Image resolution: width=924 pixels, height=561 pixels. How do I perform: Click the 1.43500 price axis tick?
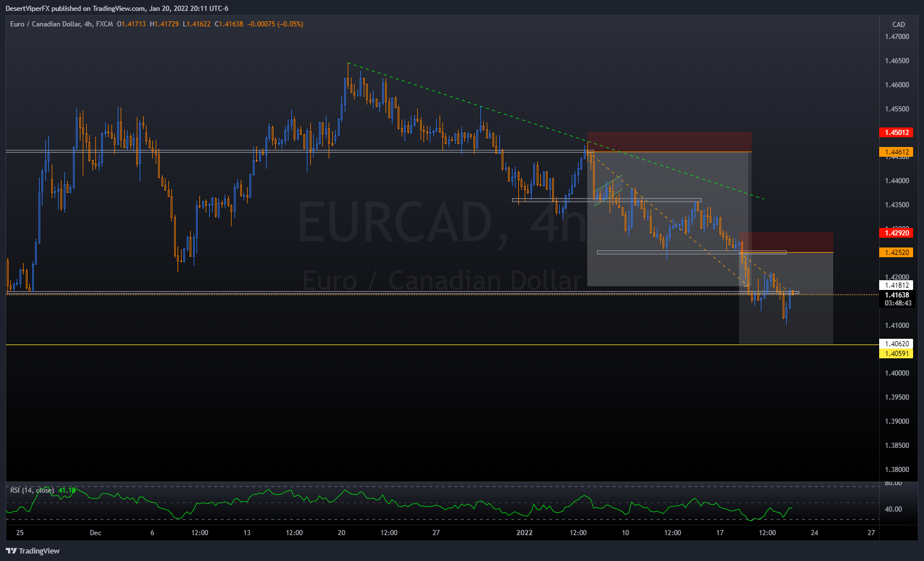pos(897,205)
